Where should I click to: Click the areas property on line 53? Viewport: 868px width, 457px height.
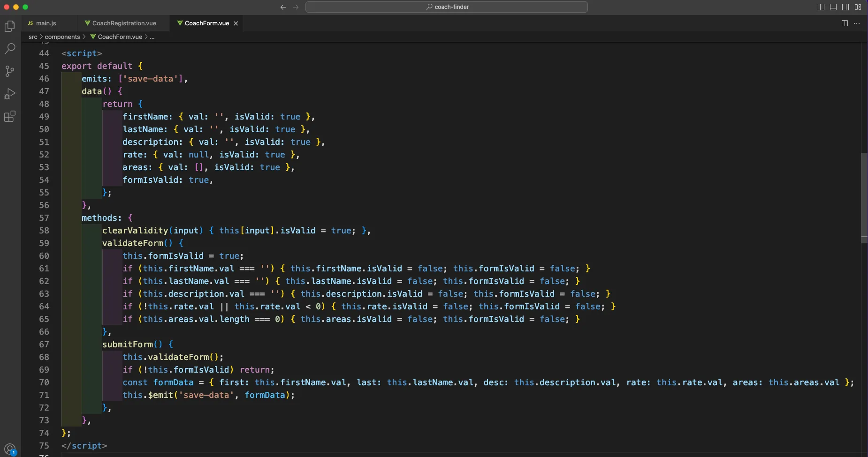point(135,167)
